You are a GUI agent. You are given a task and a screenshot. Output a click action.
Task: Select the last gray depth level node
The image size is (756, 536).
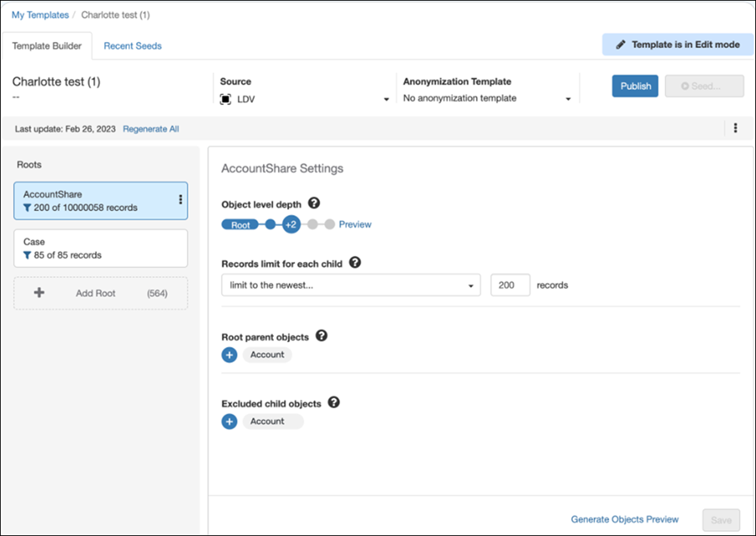point(330,224)
